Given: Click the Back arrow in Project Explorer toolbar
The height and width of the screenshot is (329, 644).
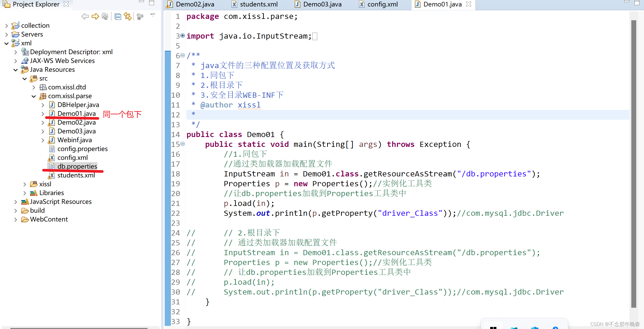Looking at the screenshot, I should pyautogui.click(x=85, y=16).
